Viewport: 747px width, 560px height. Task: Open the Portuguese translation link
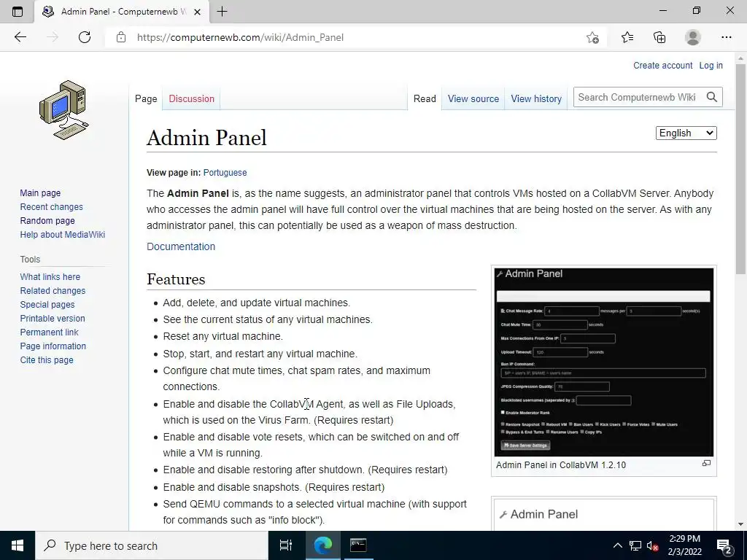(225, 172)
